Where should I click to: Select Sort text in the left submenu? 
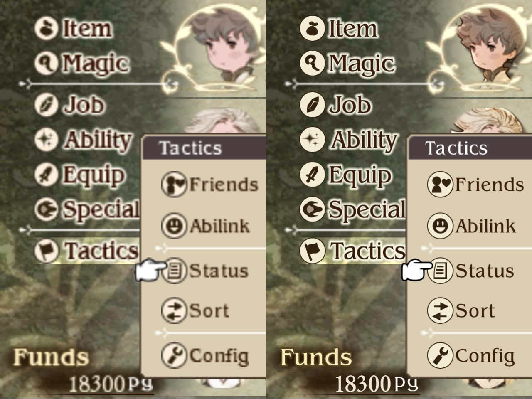pyautogui.click(x=209, y=310)
